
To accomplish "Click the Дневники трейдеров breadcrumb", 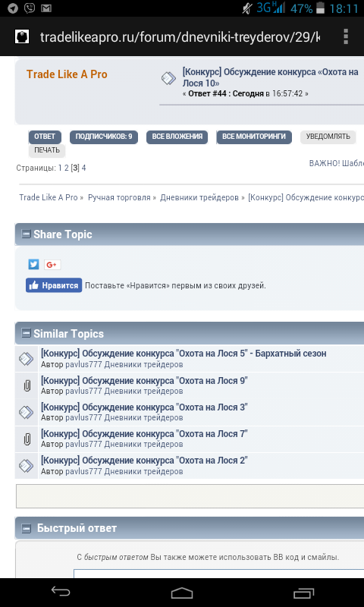I will point(199,197).
